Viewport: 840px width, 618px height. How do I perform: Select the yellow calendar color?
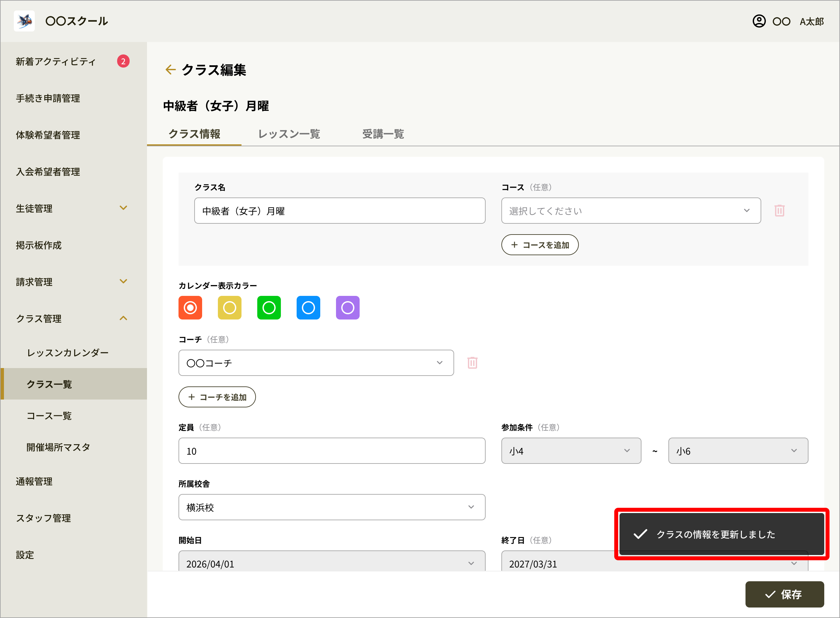(230, 308)
